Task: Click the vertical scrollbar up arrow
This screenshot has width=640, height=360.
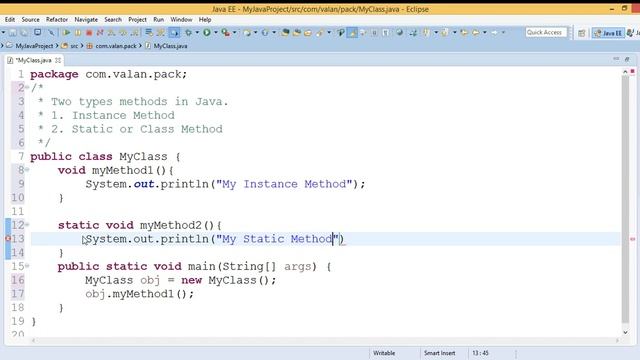Action: [625, 72]
